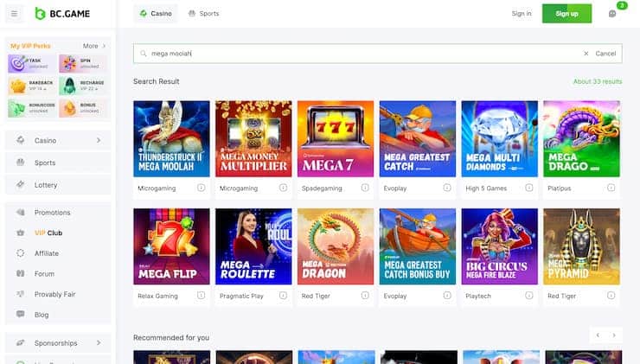This screenshot has height=364, width=640.
Task: Open Mega Multi Diamonds info icon
Action: [x=529, y=188]
